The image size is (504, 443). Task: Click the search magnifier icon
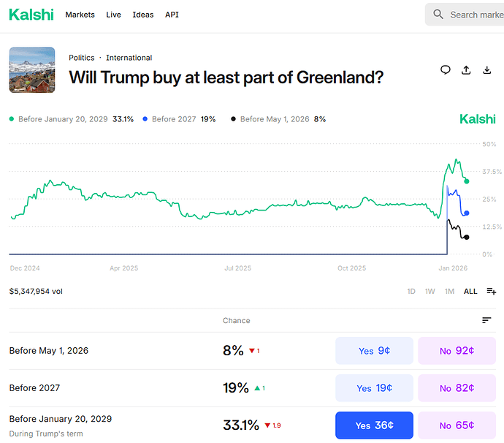tap(438, 15)
